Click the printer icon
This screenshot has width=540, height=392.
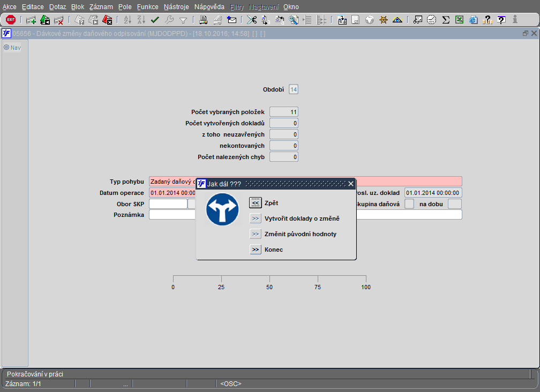(203, 20)
